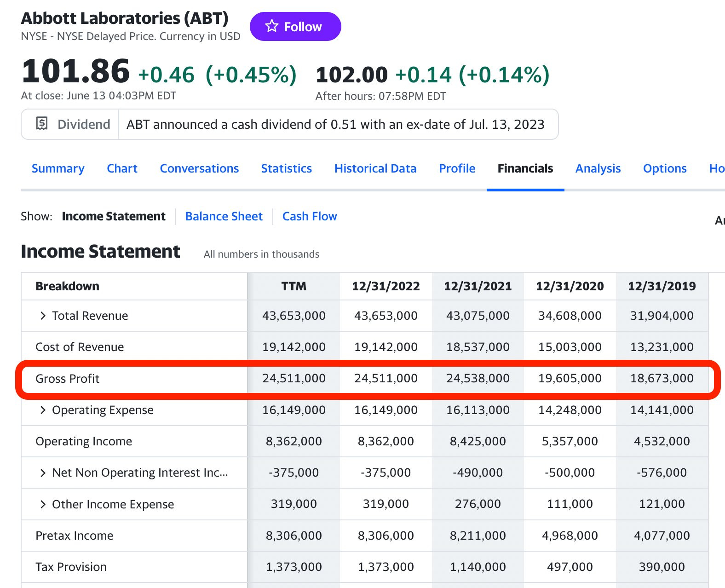The width and height of the screenshot is (725, 588).
Task: Click the TTM column header
Action: 293,286
